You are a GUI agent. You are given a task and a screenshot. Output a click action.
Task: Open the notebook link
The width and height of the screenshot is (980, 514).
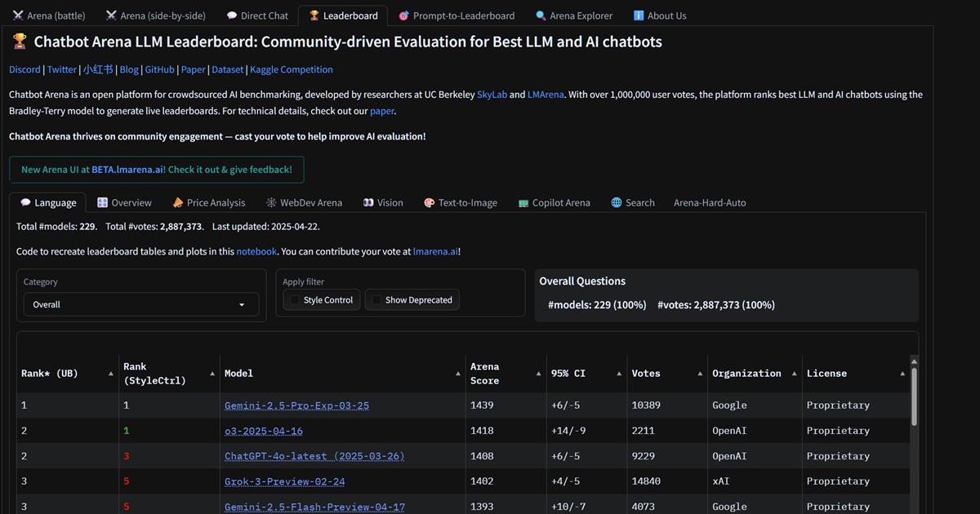256,251
